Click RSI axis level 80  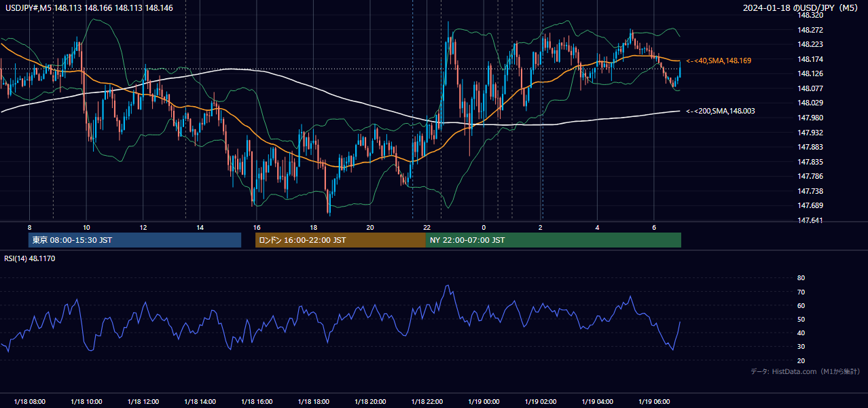(x=801, y=278)
